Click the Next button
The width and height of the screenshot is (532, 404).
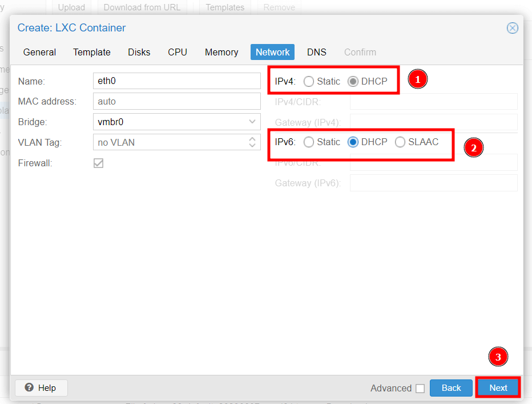coord(498,388)
